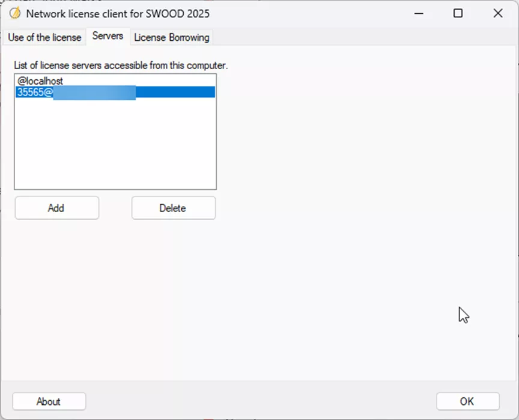519x420 pixels.
Task: Confirm with the OK button
Action: [x=467, y=401]
